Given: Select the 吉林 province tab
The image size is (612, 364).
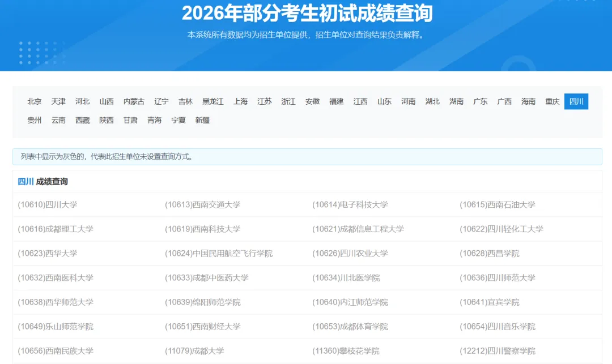Looking at the screenshot, I should point(185,101).
